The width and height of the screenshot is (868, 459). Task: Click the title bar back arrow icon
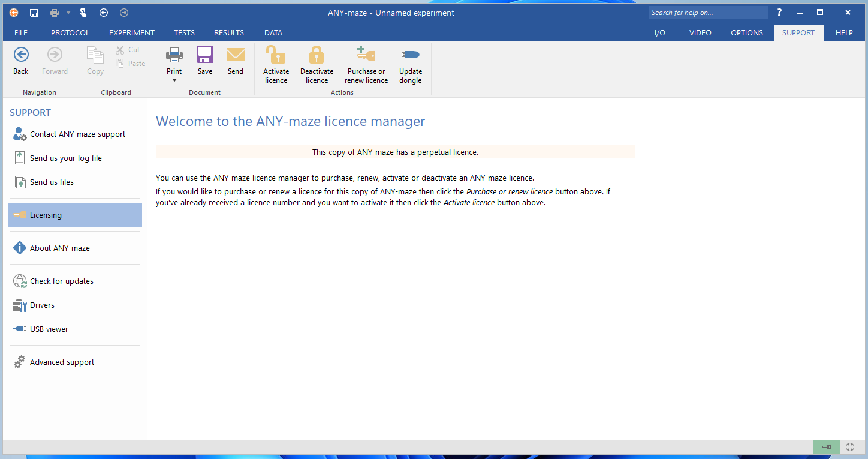tap(104, 13)
